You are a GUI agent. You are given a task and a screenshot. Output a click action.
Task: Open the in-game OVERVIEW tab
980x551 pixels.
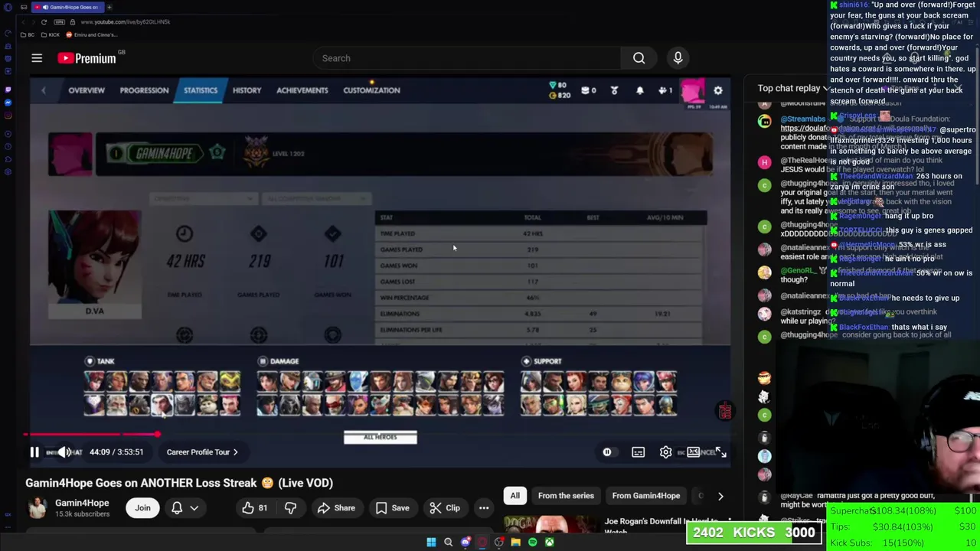(x=87, y=90)
